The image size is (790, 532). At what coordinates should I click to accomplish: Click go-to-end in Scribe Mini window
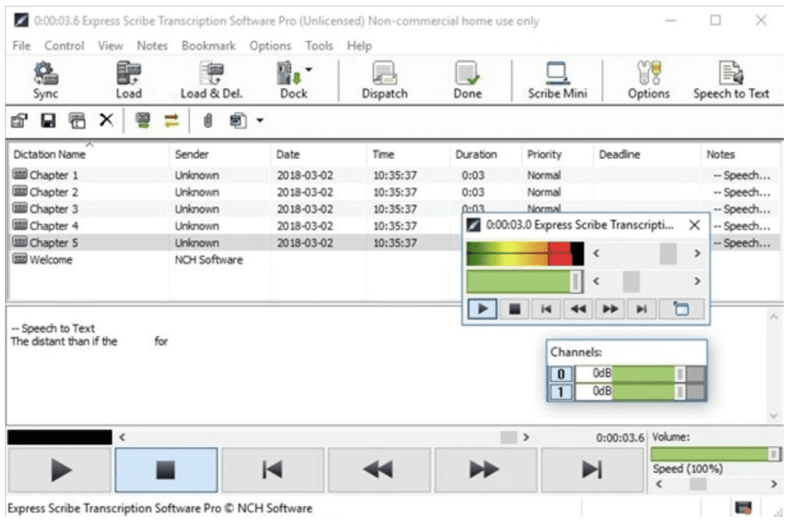point(641,309)
